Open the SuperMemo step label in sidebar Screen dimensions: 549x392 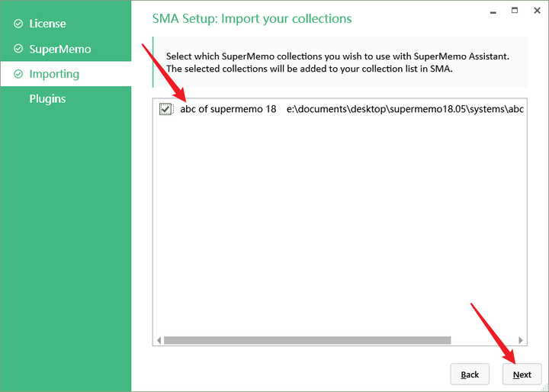59,49
